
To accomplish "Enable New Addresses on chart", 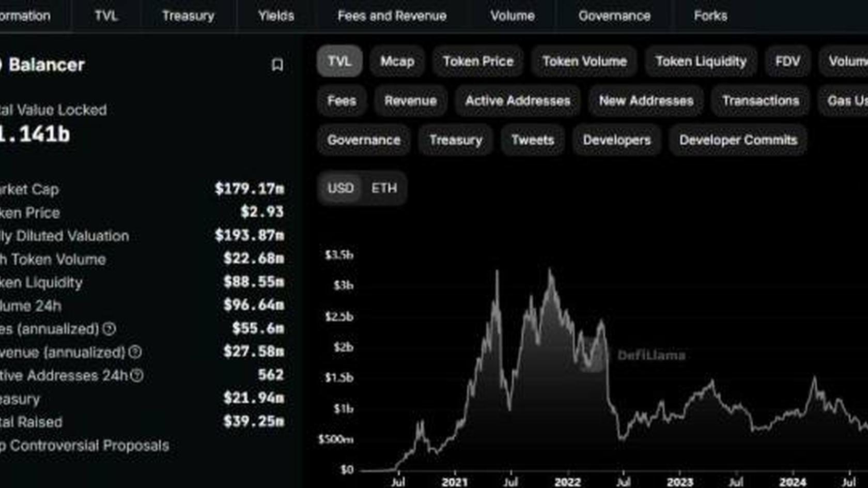I will [x=646, y=101].
